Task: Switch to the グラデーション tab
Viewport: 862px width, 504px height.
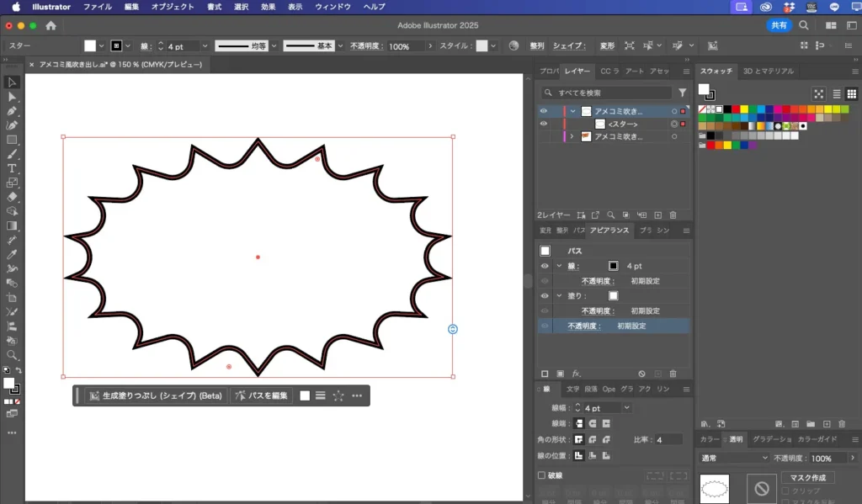Action: (x=771, y=439)
